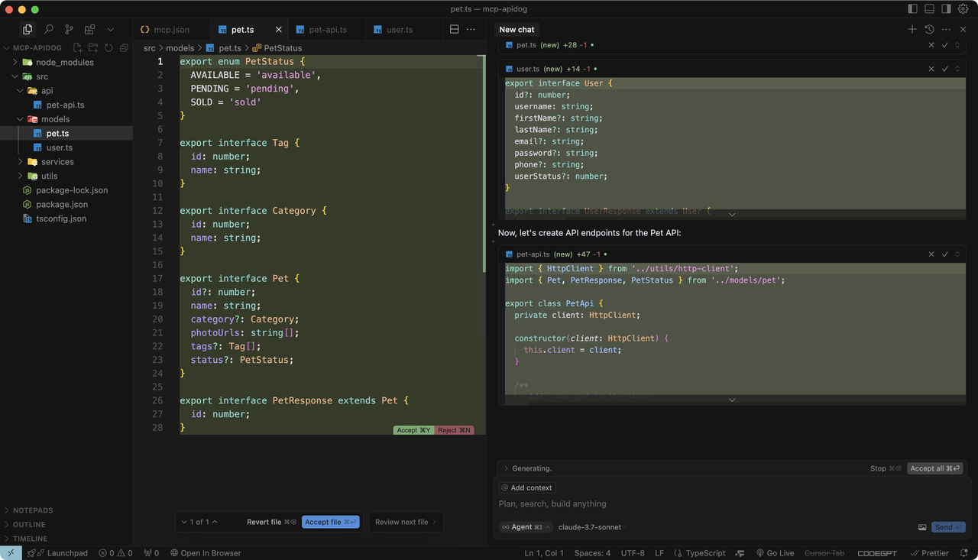
Task: Open editor more actions menu
Action: (x=471, y=29)
